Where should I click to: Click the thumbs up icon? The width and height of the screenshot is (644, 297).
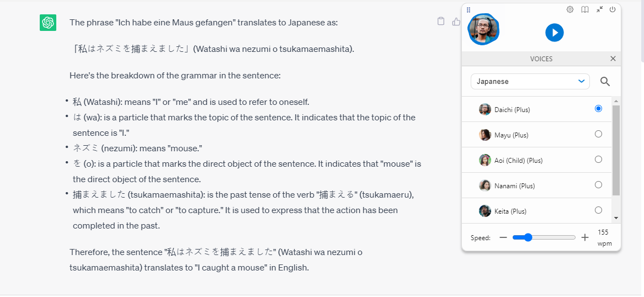[456, 22]
